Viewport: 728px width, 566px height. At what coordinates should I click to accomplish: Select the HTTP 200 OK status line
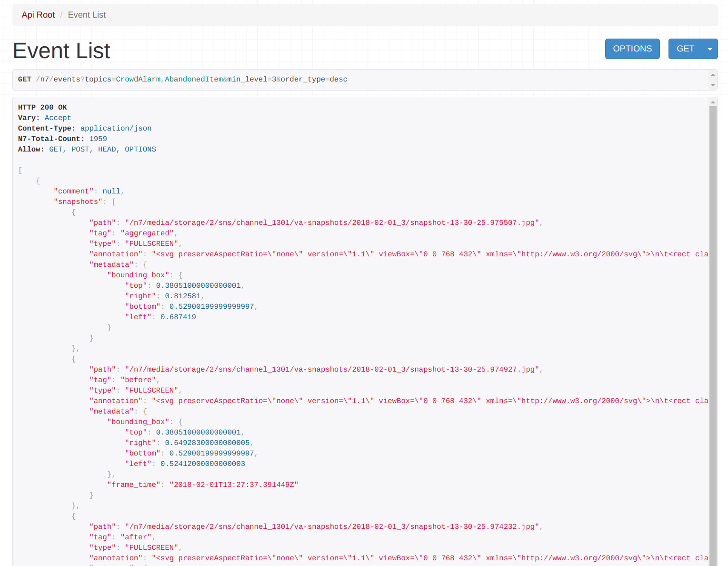(42, 107)
